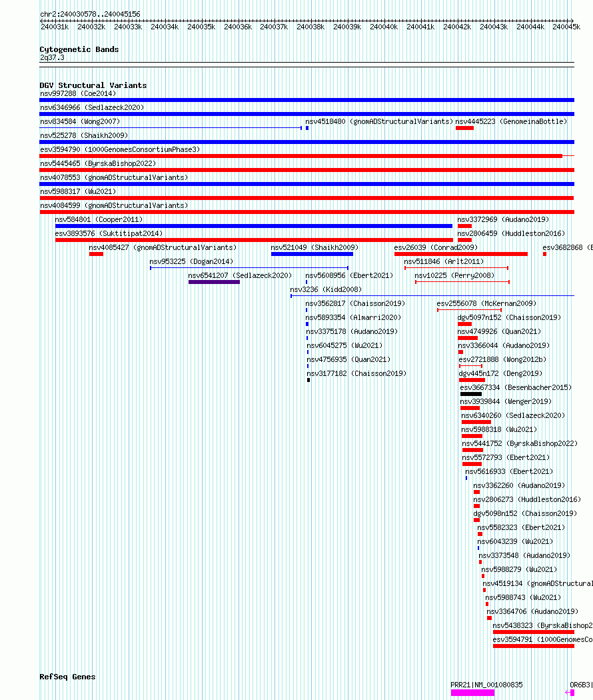Open nsv4749926 (Quan2021) variant
This screenshot has height=700, width=593.
coord(499,331)
